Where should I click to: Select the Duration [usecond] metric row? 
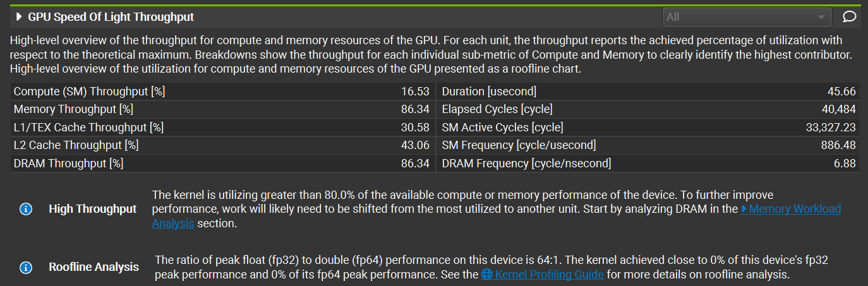pos(648,92)
